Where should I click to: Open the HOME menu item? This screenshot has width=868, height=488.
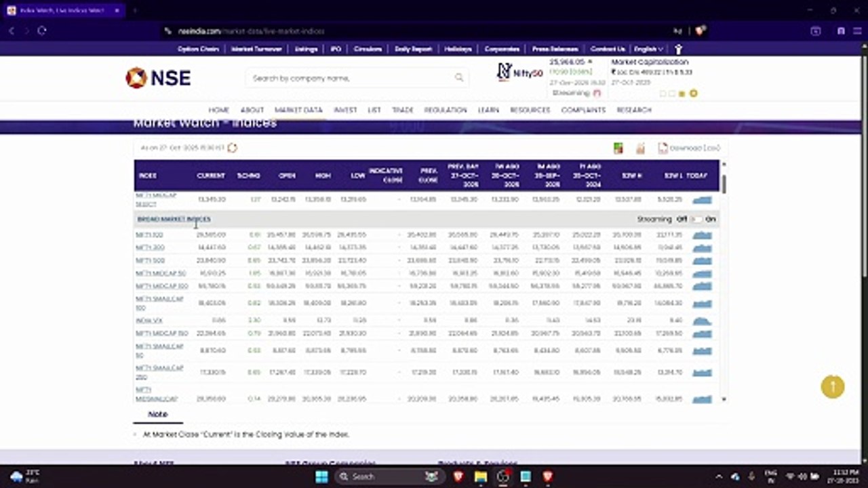tap(218, 110)
